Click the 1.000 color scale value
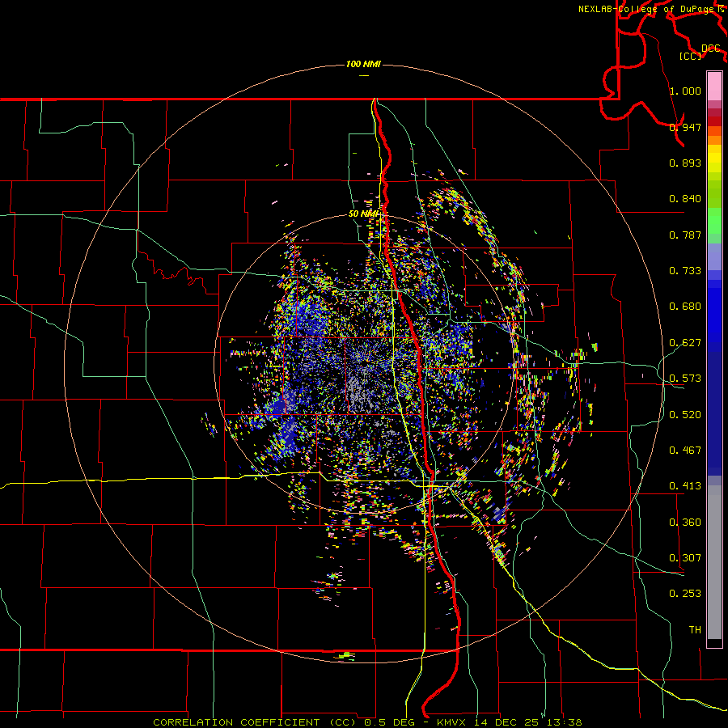This screenshot has width=728, height=728. pyautogui.click(x=685, y=91)
